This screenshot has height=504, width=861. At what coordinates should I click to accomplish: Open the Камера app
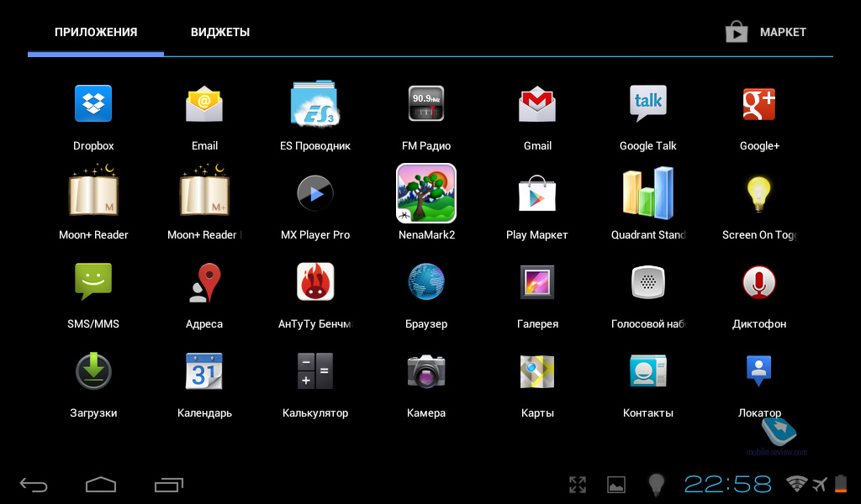pos(426,371)
